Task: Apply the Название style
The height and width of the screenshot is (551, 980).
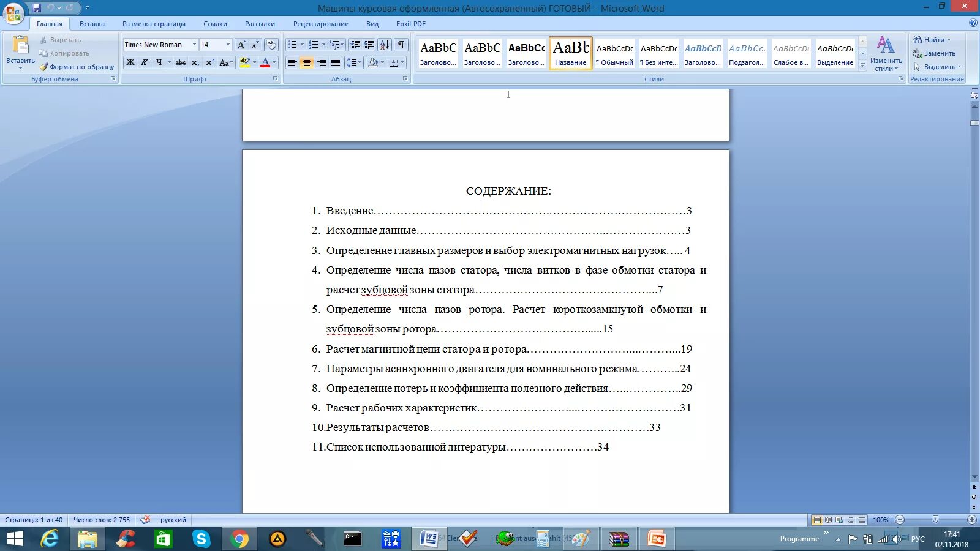Action: [x=571, y=53]
